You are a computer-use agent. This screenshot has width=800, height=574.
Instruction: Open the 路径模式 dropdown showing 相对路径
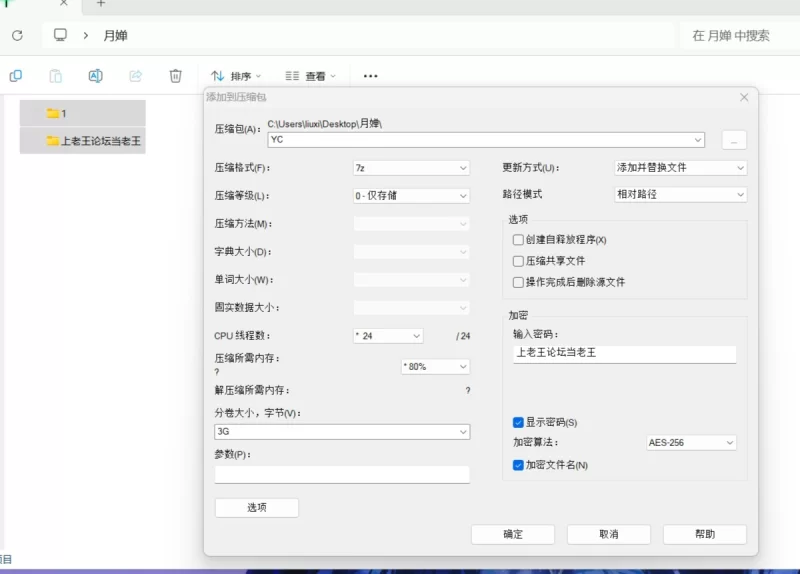coord(681,194)
